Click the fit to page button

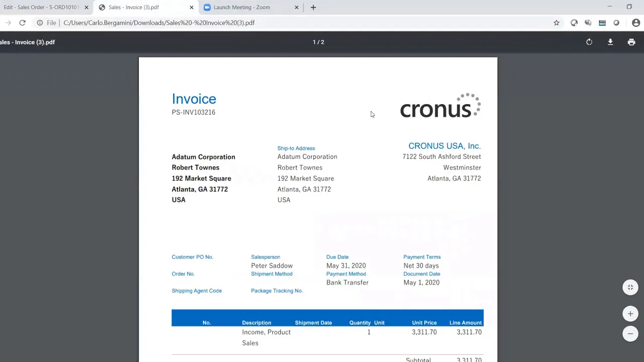tap(630, 288)
